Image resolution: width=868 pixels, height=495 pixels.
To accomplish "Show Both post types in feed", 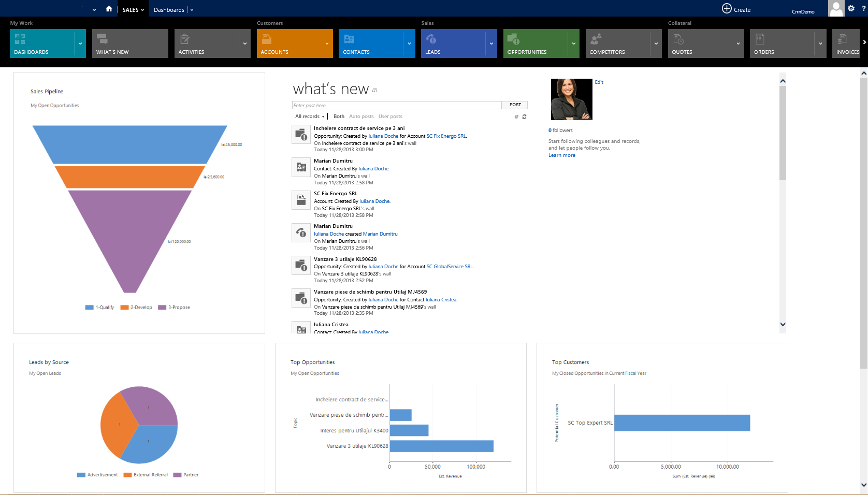I will (339, 117).
